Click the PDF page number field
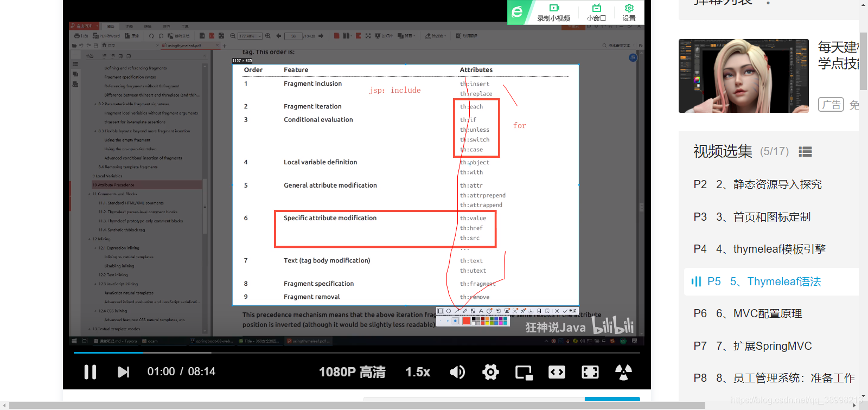The height and width of the screenshot is (410, 868). click(293, 36)
